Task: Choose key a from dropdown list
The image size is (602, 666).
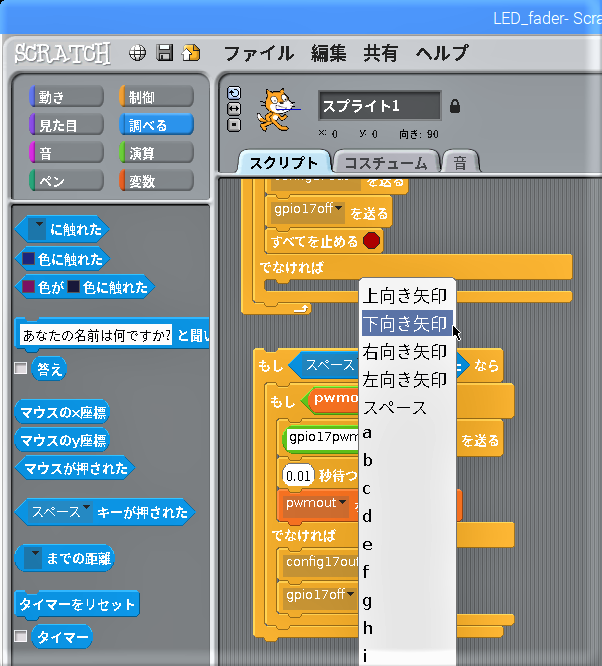Action: pyautogui.click(x=407, y=434)
